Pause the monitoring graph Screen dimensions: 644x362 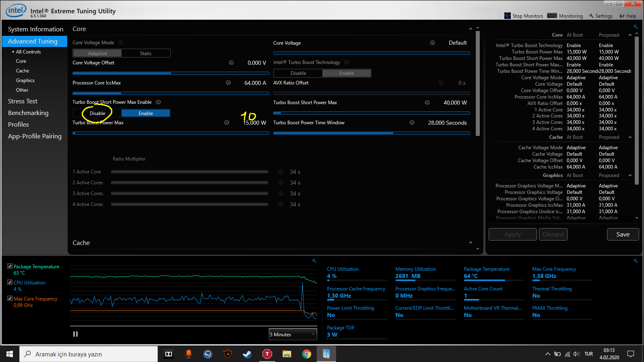point(75,334)
